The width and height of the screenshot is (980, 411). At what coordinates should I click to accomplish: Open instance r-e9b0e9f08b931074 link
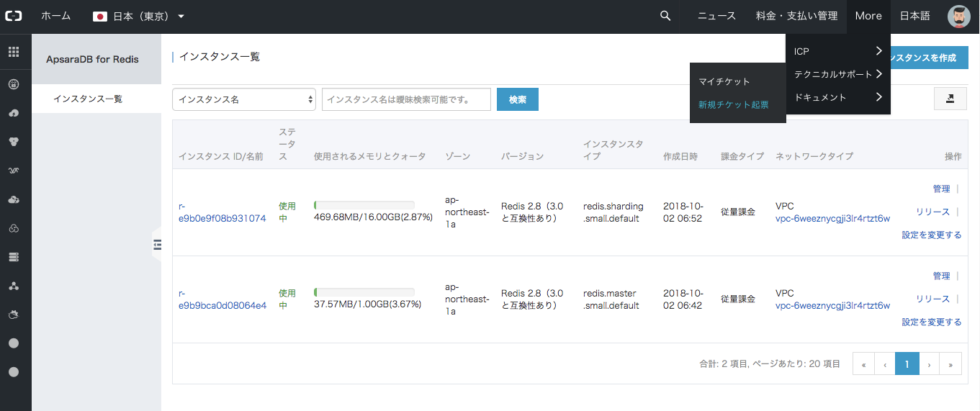click(222, 212)
